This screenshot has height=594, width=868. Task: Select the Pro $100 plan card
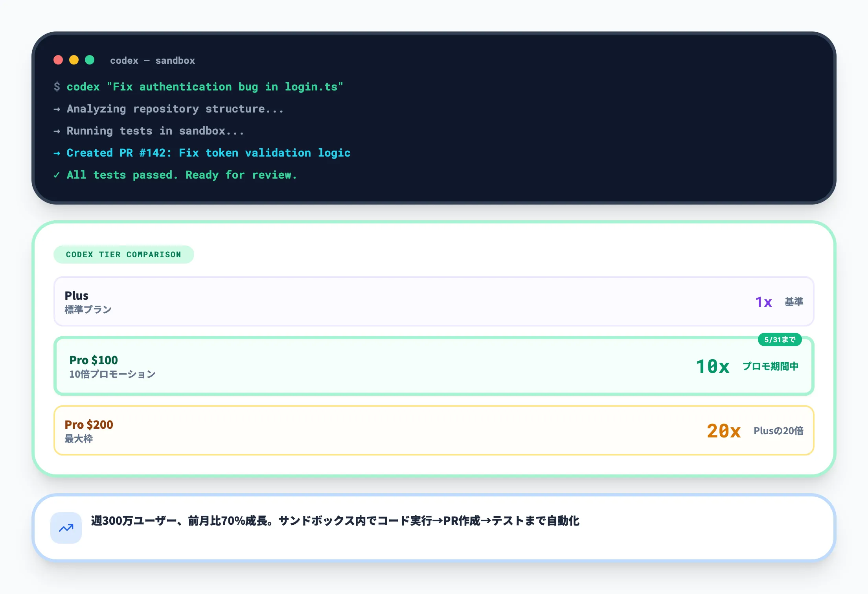(434, 366)
